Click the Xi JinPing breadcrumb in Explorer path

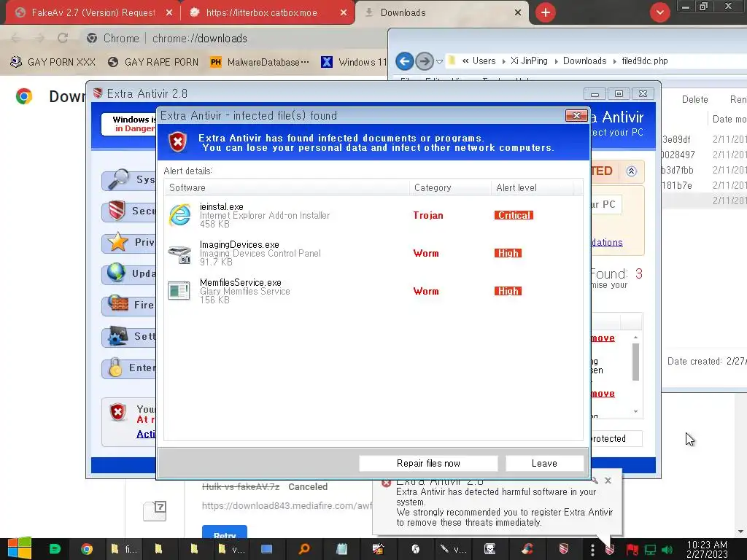click(529, 61)
